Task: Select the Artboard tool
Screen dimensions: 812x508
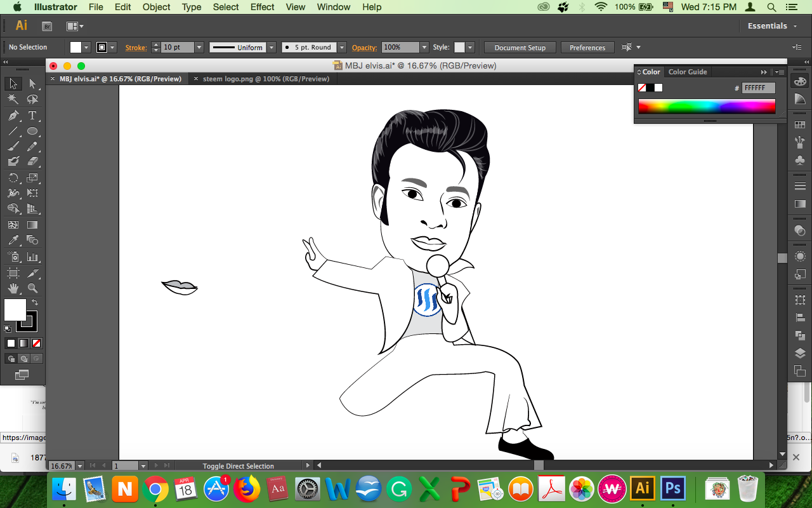Action: tap(13, 273)
